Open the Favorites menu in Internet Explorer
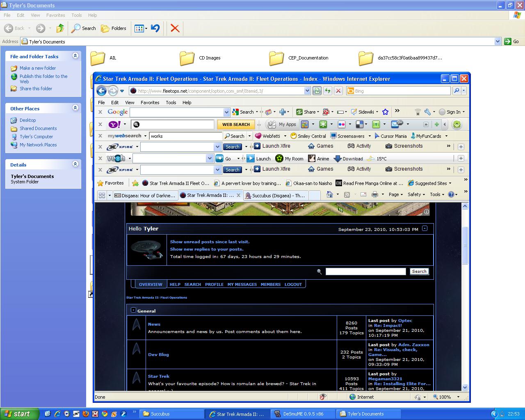 point(150,103)
